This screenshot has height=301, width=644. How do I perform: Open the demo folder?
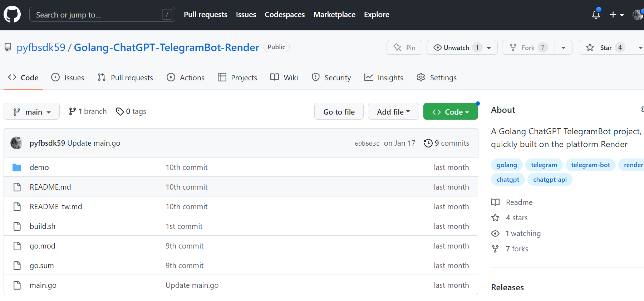pos(39,167)
